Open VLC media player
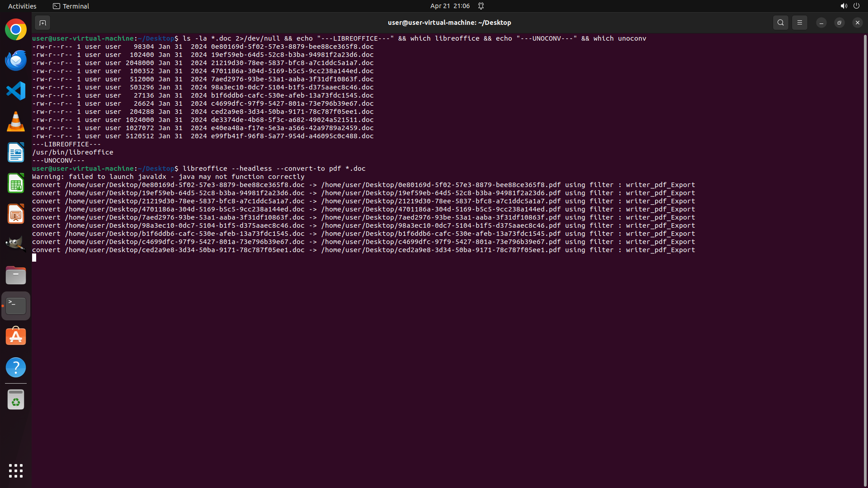 16,122
